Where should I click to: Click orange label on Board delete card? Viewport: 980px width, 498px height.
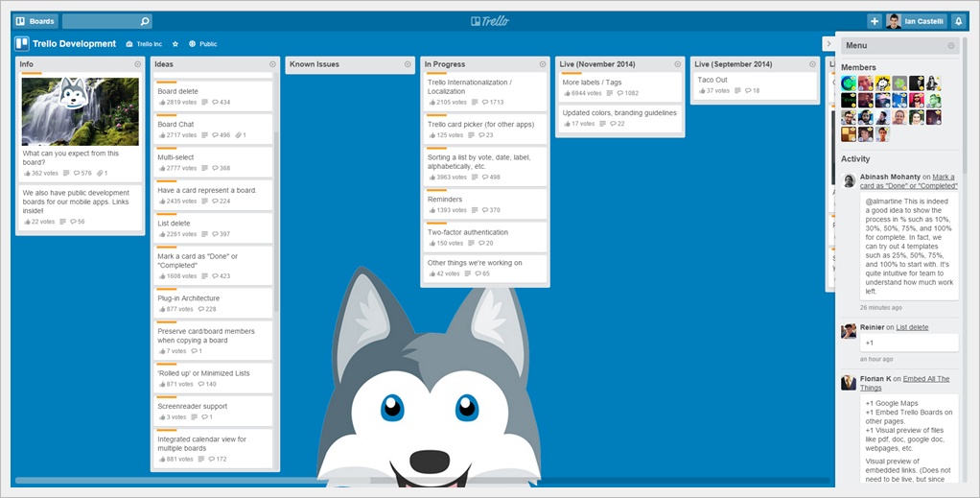[167, 83]
